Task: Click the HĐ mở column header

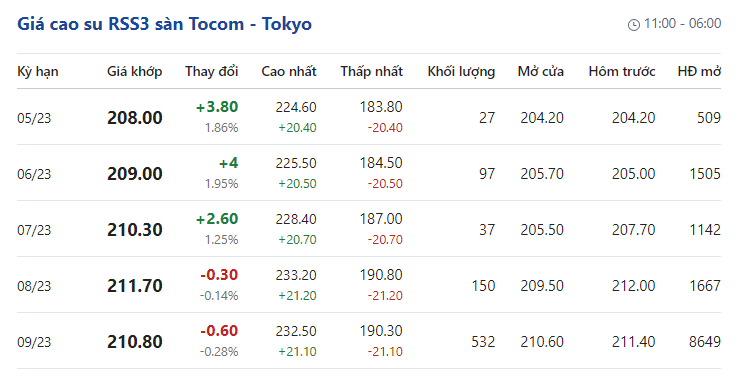Action: [x=699, y=71]
